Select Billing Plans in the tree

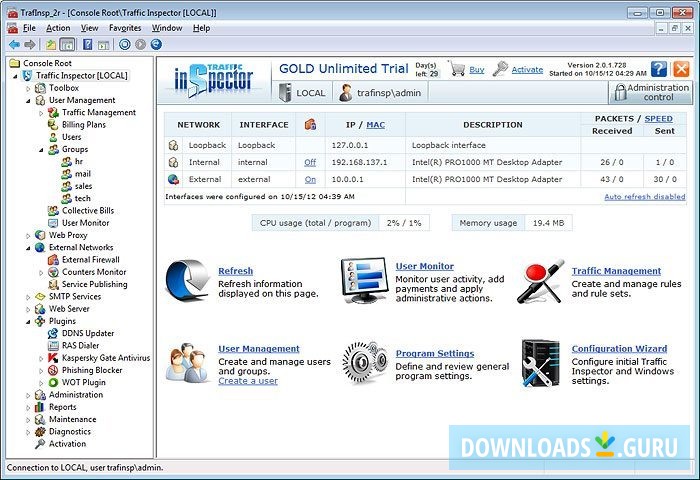(84, 125)
